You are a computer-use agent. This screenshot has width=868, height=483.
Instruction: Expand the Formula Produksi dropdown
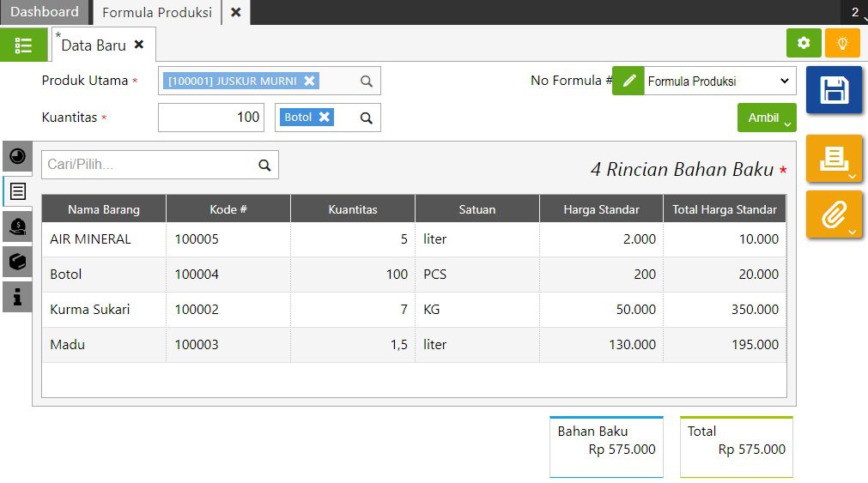[x=719, y=82]
